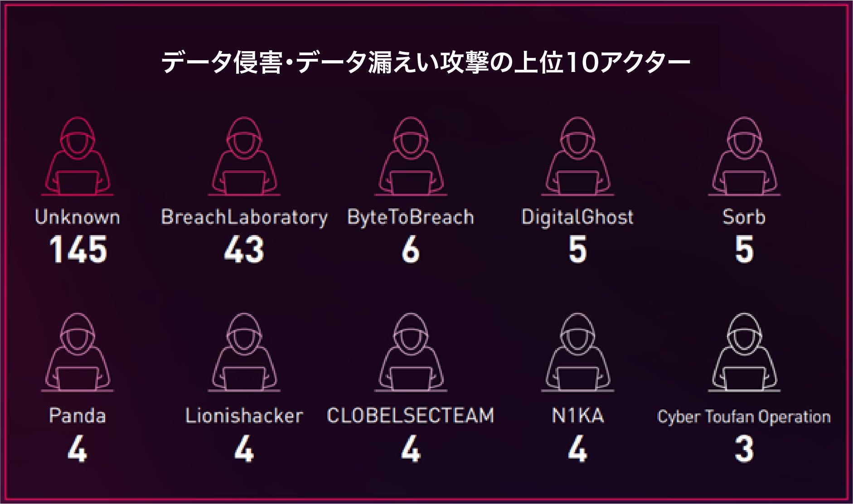Select the count 6 under ByteToBreach
853x504 pixels.
coord(411,249)
